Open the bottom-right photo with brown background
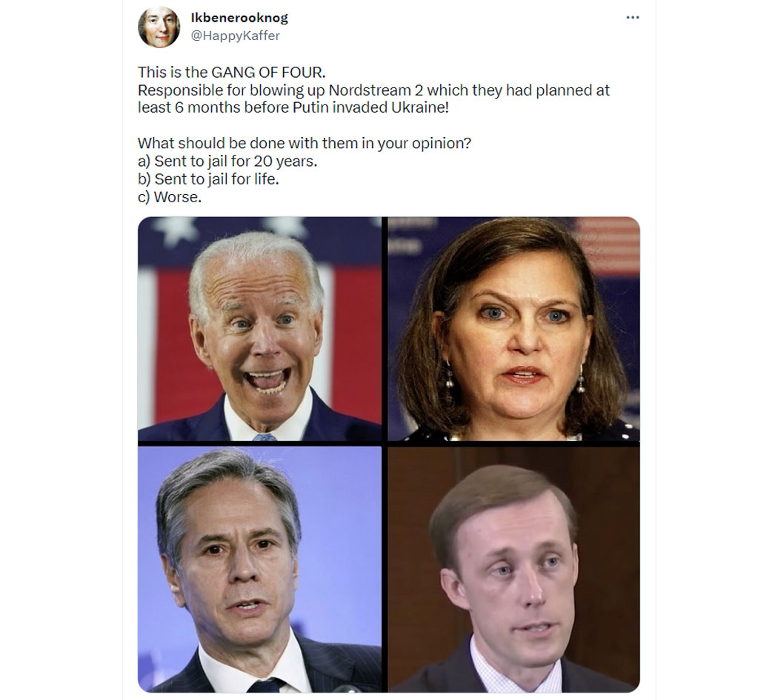The height and width of the screenshot is (700, 778). (x=513, y=569)
